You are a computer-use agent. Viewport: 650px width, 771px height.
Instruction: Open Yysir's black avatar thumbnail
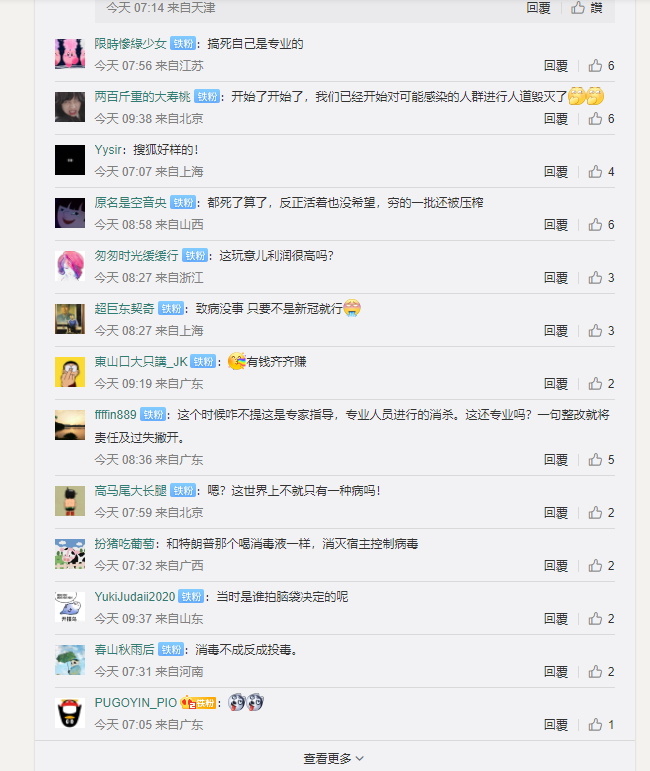(x=70, y=160)
